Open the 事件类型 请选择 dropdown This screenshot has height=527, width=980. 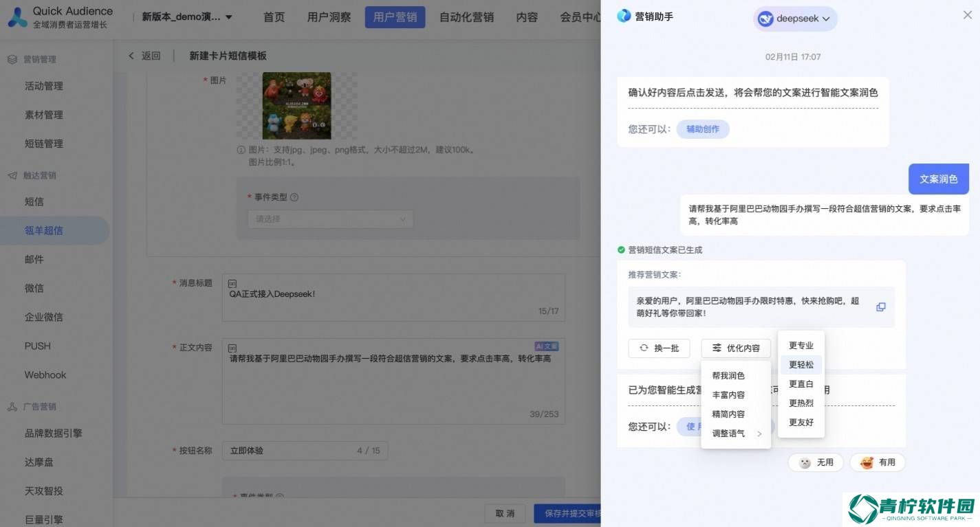pos(331,219)
